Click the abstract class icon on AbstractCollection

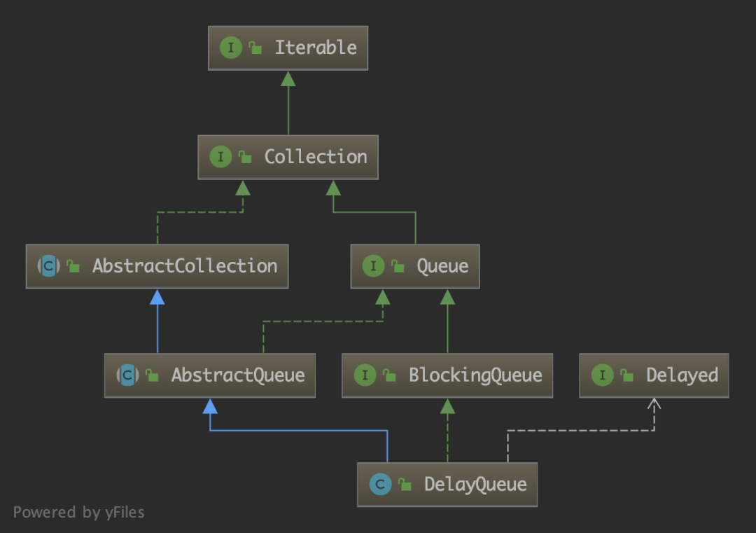[49, 265]
